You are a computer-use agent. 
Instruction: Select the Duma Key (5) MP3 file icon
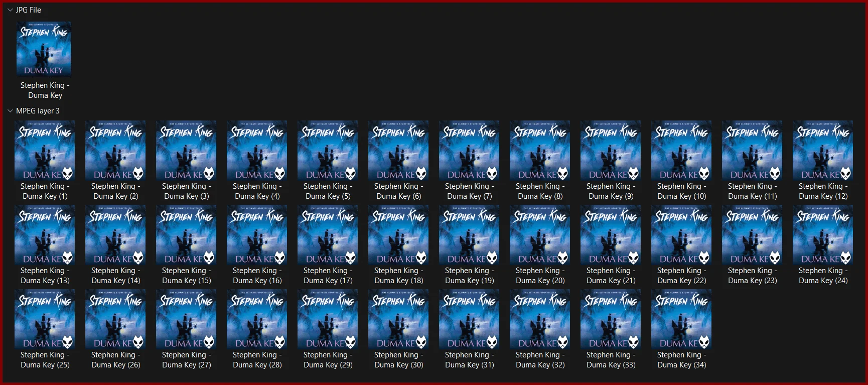[328, 151]
